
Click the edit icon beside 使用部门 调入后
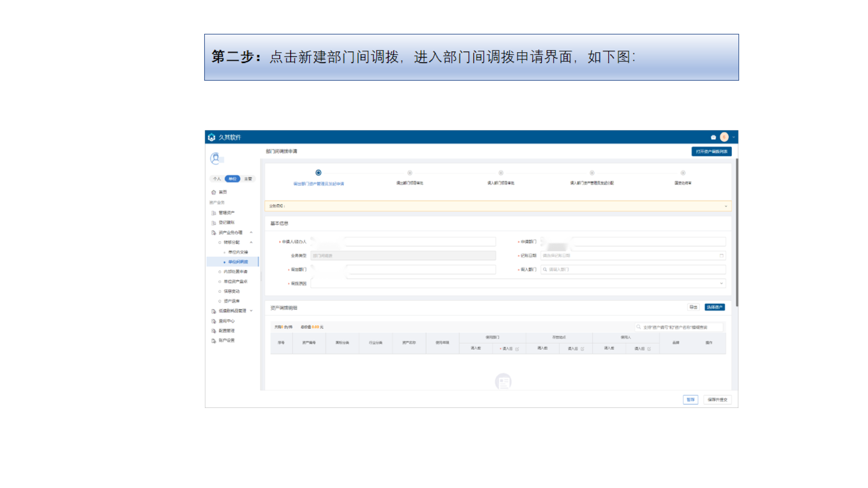[x=517, y=349]
